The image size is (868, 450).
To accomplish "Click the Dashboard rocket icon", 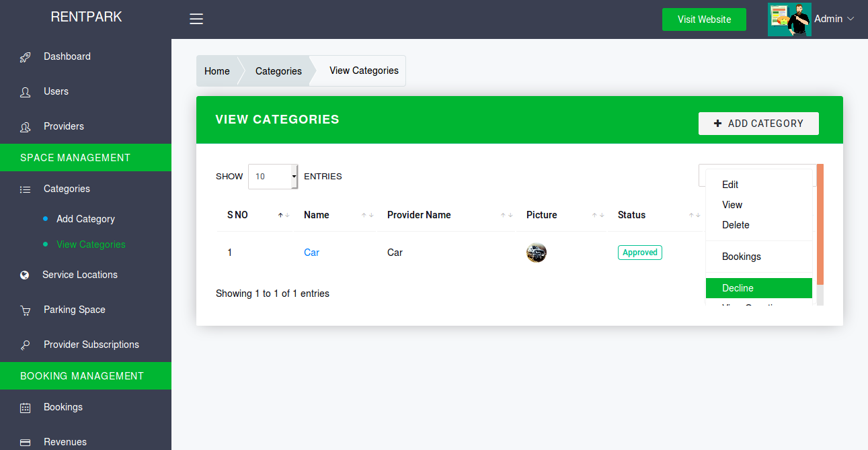I will point(25,57).
